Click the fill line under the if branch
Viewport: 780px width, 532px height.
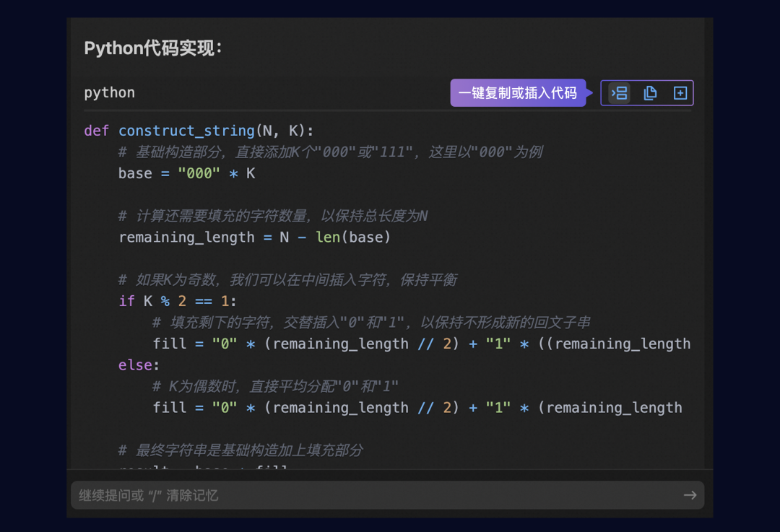[421, 344]
